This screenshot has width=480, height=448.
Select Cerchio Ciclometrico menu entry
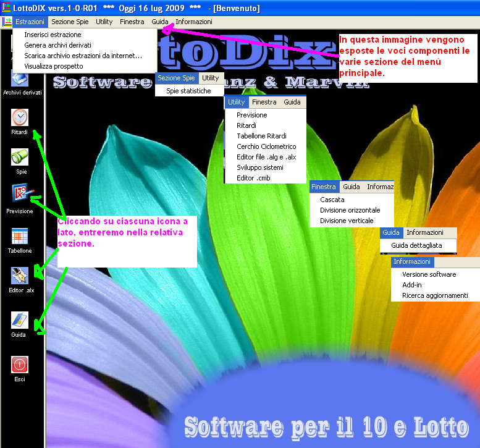tap(266, 146)
